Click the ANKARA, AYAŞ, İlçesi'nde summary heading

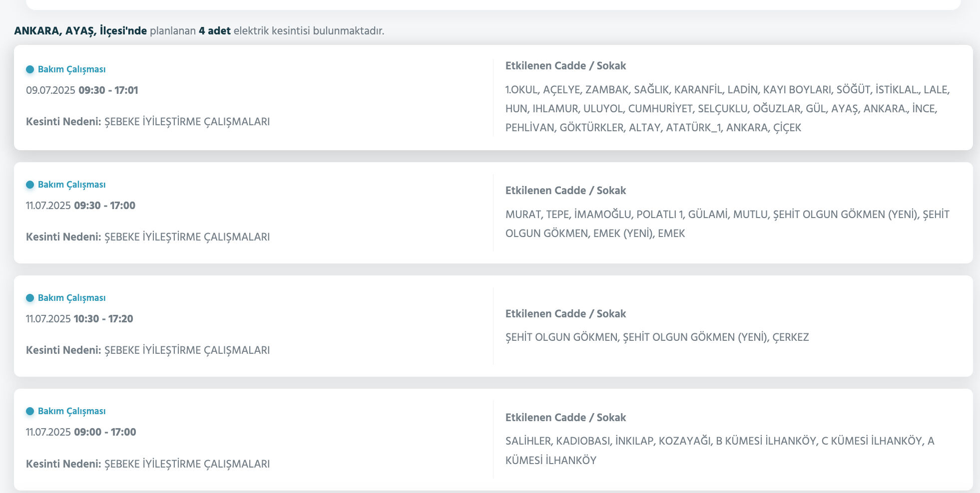point(199,31)
